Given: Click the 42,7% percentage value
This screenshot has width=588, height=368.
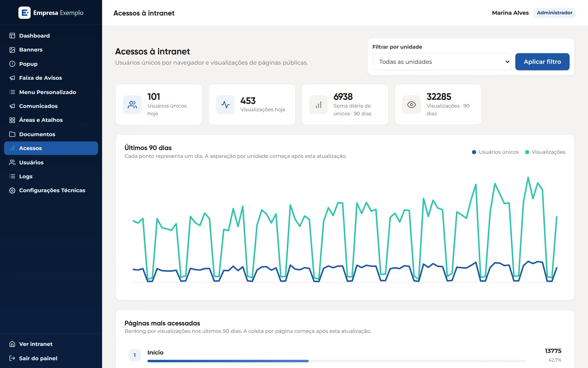Looking at the screenshot, I should coord(555,360).
